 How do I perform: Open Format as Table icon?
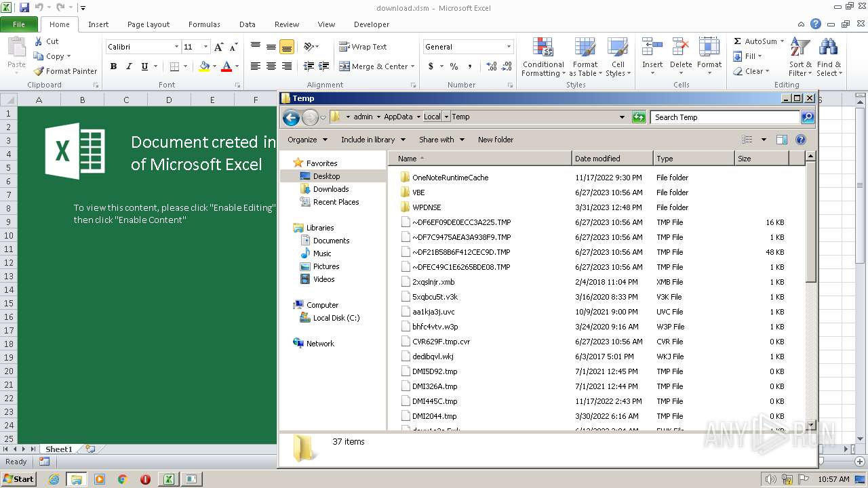(x=585, y=47)
